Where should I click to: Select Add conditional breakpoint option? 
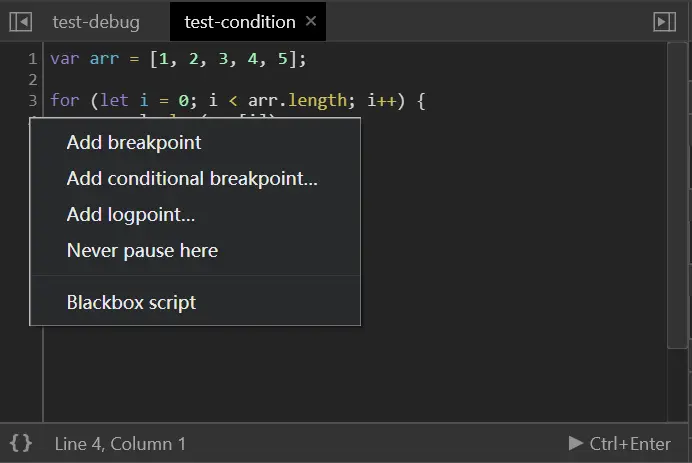(192, 179)
